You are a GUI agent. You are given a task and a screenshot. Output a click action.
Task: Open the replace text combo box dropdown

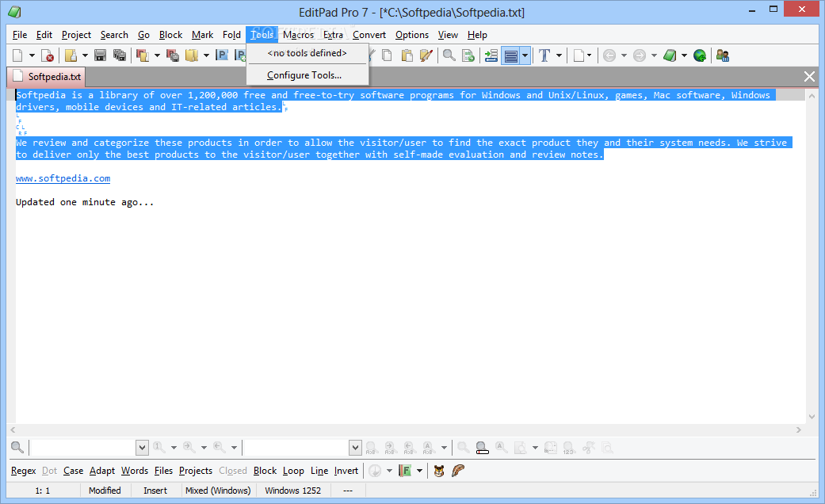click(355, 448)
